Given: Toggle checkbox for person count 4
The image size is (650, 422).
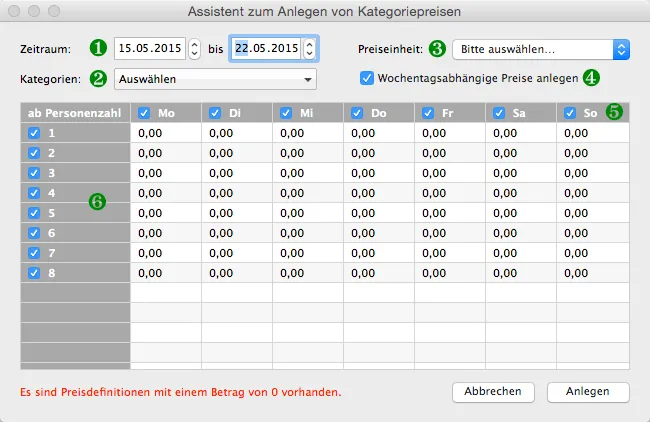Looking at the screenshot, I should point(34,193).
